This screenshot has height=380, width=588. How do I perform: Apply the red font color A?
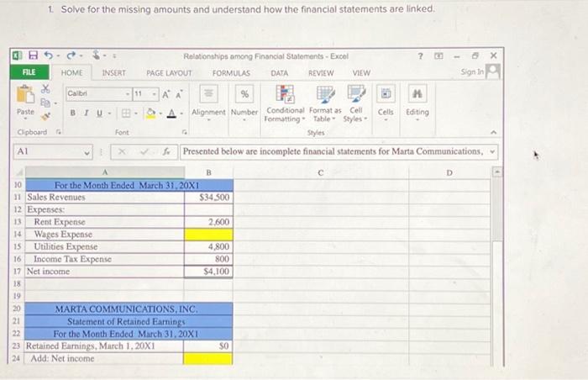(x=171, y=113)
